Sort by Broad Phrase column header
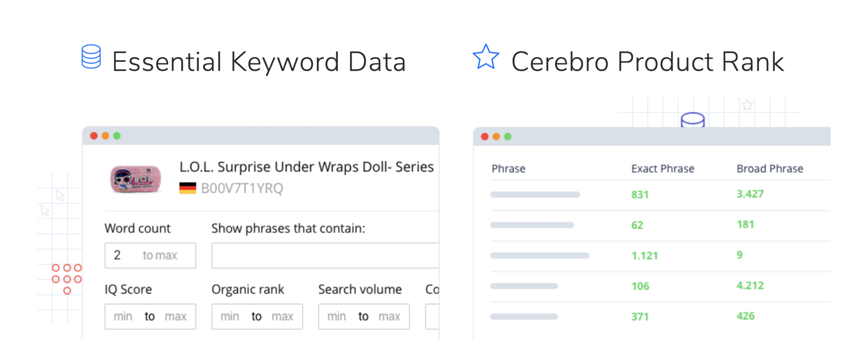 770,169
